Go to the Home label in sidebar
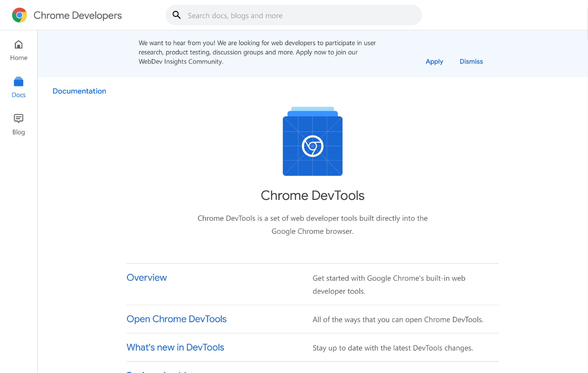This screenshot has width=588, height=373. tap(19, 58)
